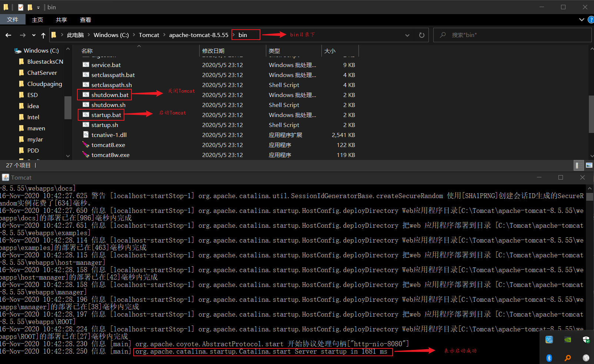Open Windows Security shield tray icon
Screen dimensions: 594x364
[x=586, y=340]
